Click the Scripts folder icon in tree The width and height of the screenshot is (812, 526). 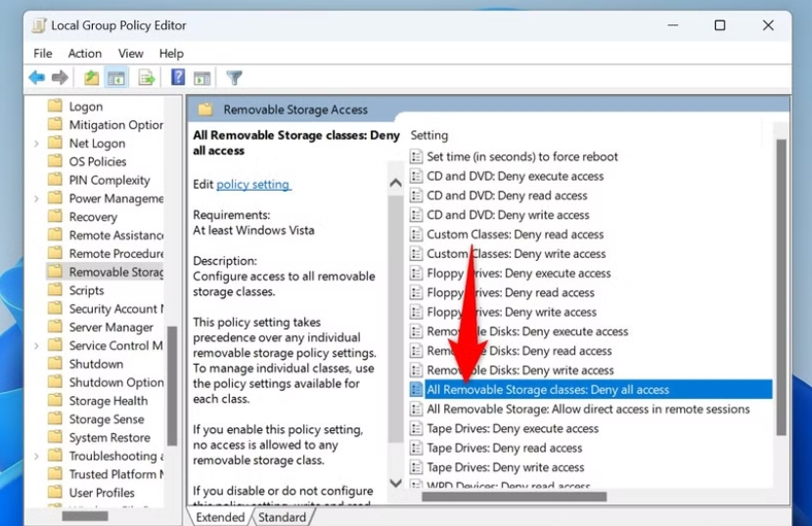tap(55, 290)
